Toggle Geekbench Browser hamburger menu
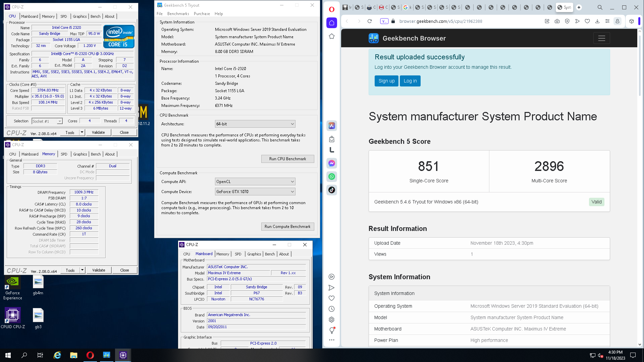This screenshot has width=644, height=362. point(602,38)
